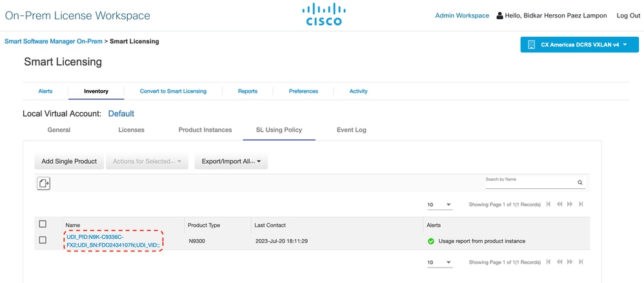
Task: Open the Preferences tab
Action: pyautogui.click(x=303, y=91)
